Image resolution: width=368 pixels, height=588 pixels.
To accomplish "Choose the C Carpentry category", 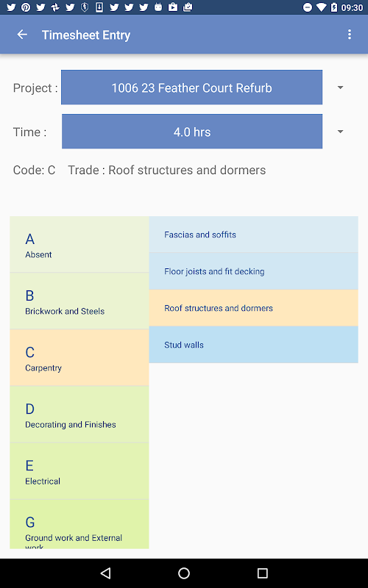I will (79, 358).
